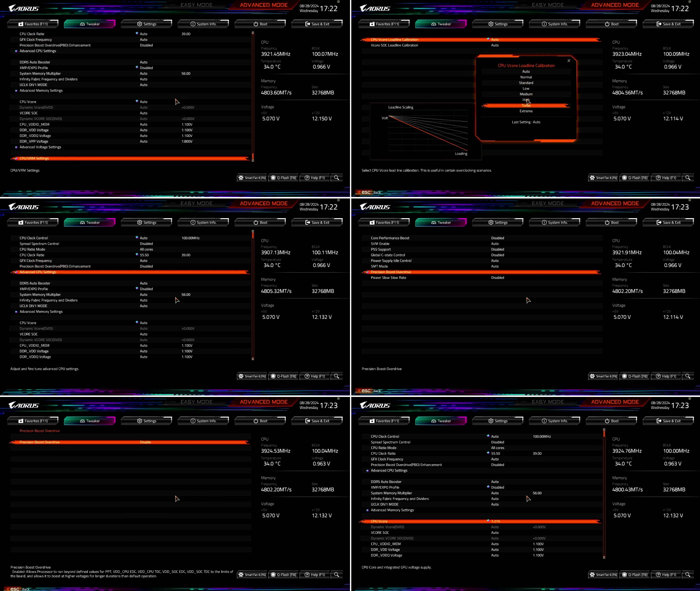
Task: Open the Vcore SOC Loadline Calibration dropdown
Action: coord(494,45)
